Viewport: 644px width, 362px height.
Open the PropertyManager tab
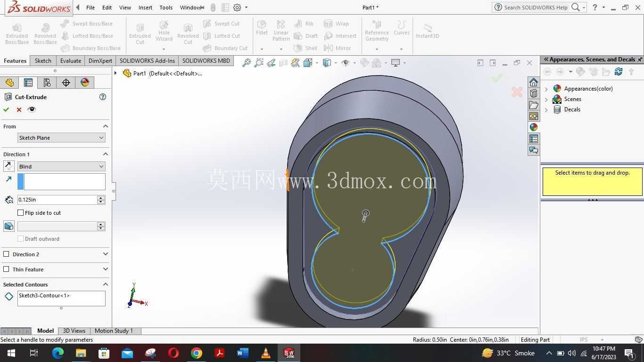pyautogui.click(x=28, y=83)
